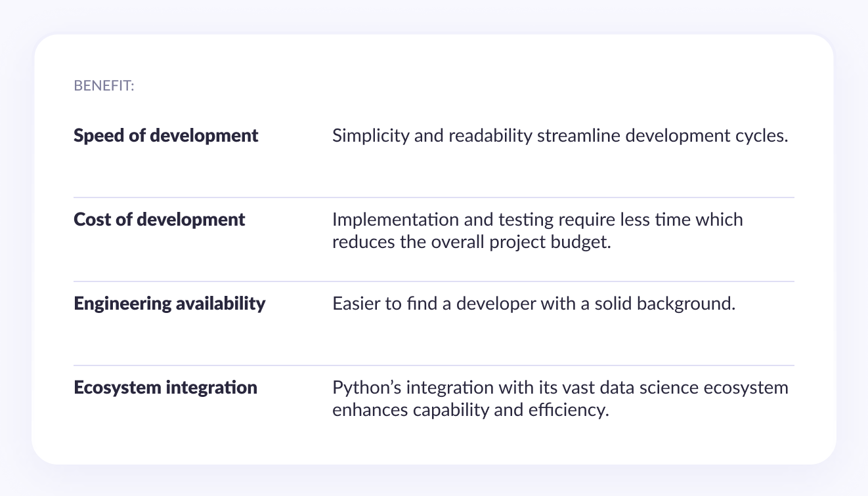Click the word 'efficiency' in the last row

[x=569, y=410]
